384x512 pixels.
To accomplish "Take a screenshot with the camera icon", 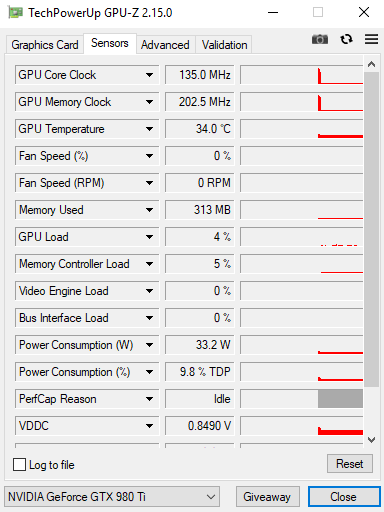I will [x=320, y=39].
